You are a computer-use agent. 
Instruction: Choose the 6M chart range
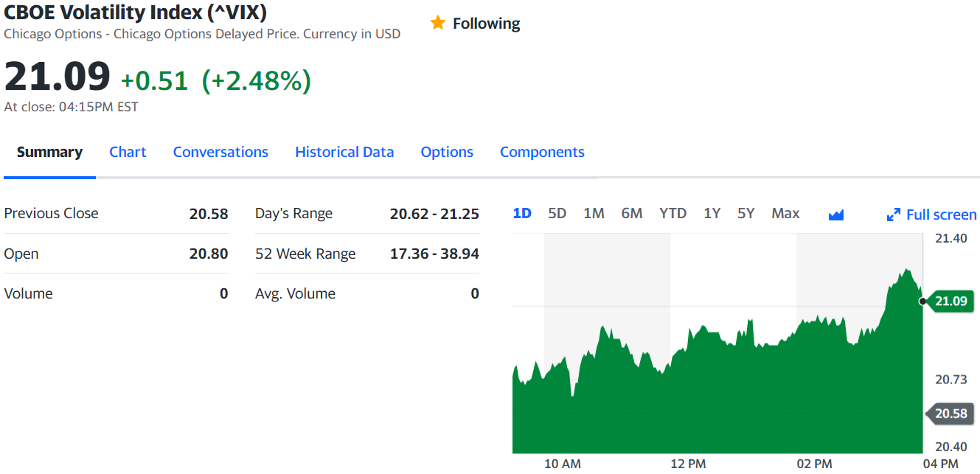[632, 213]
